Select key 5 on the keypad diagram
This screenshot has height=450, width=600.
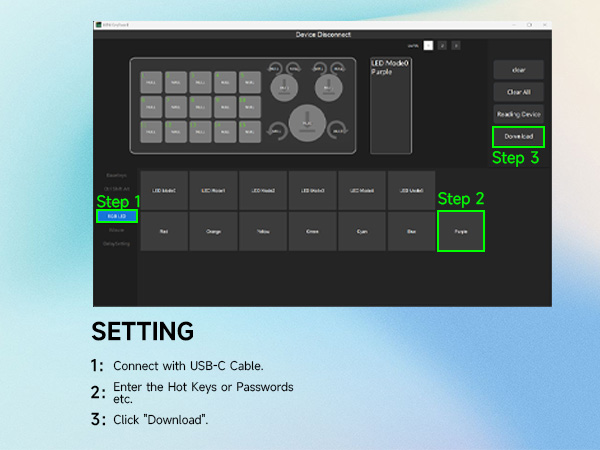[249, 82]
